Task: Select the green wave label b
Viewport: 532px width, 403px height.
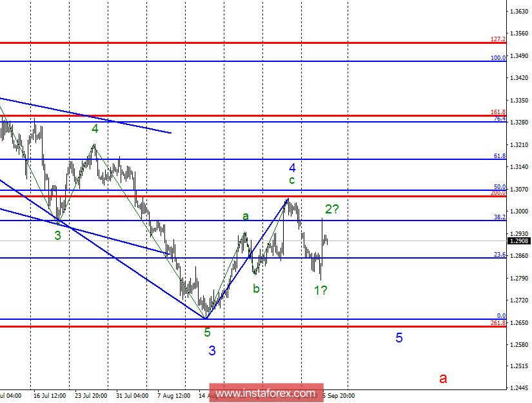Action: [256, 288]
